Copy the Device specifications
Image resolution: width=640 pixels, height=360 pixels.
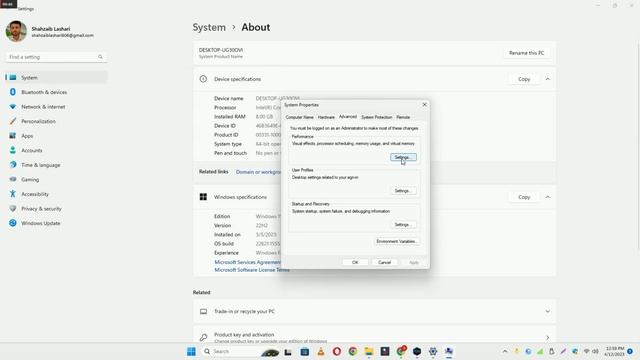pos(524,79)
